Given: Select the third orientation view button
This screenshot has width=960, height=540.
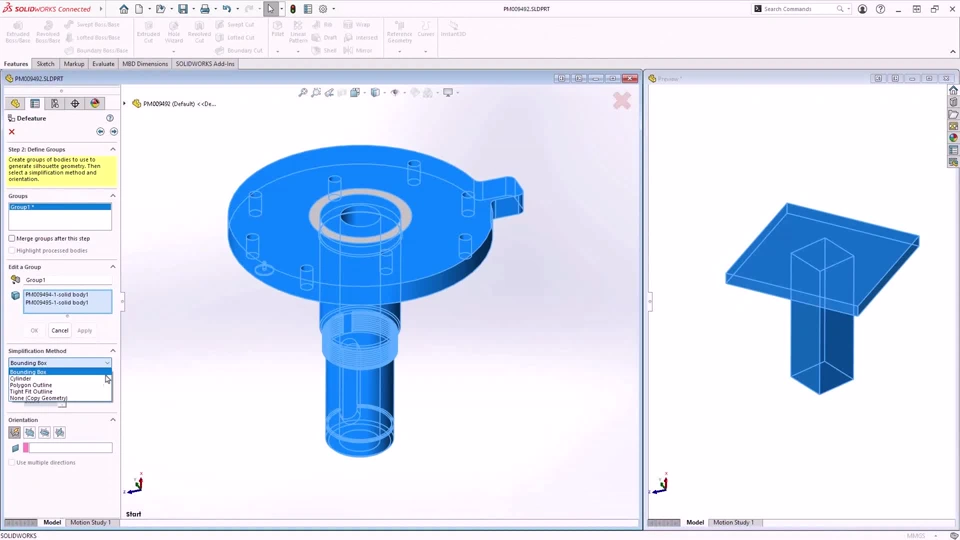Looking at the screenshot, I should pos(45,432).
